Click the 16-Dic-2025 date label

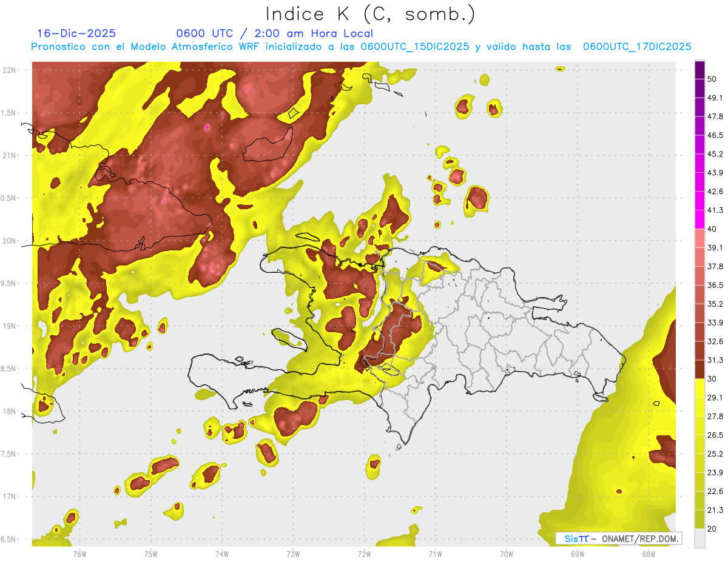[76, 33]
